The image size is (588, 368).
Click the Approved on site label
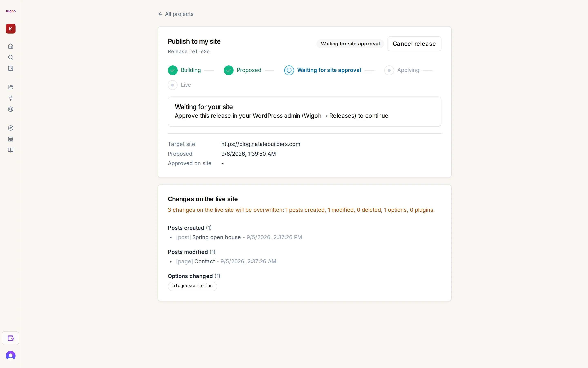tap(189, 163)
